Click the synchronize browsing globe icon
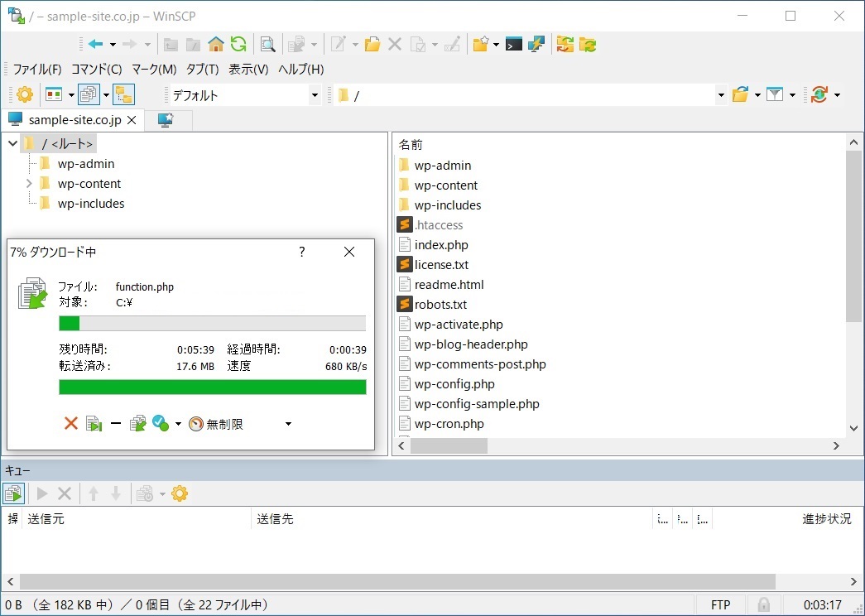 click(x=819, y=95)
